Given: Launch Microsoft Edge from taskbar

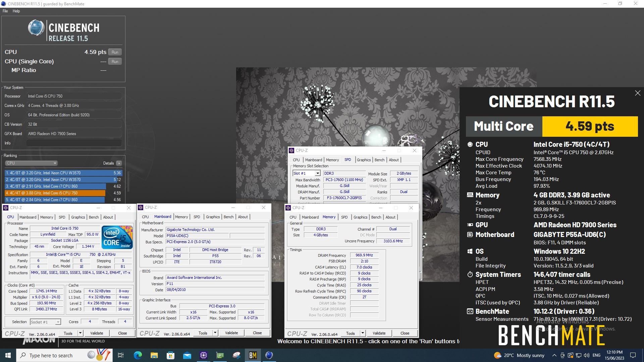Looking at the screenshot, I should [x=138, y=355].
